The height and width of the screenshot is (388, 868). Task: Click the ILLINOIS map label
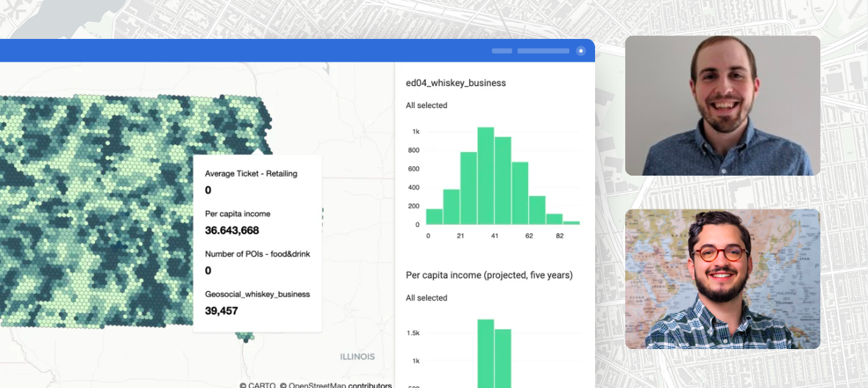tap(357, 357)
